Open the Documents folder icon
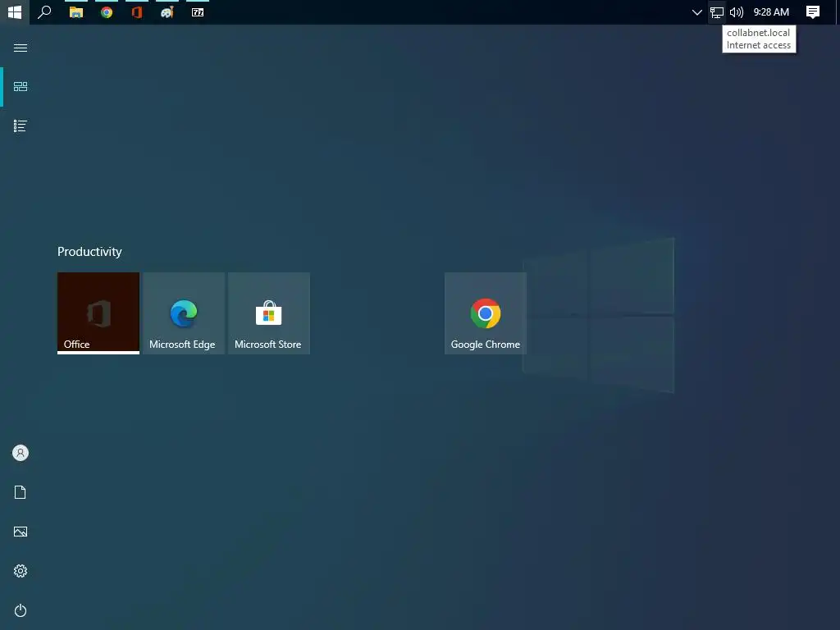The height and width of the screenshot is (630, 840). 21,492
